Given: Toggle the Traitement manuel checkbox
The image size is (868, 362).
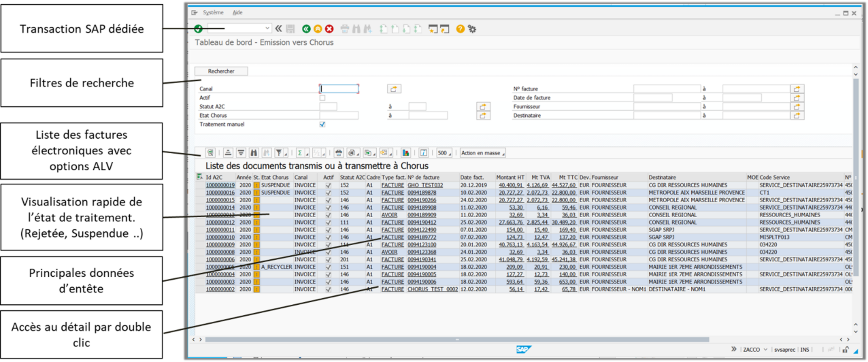Looking at the screenshot, I should point(323,124).
